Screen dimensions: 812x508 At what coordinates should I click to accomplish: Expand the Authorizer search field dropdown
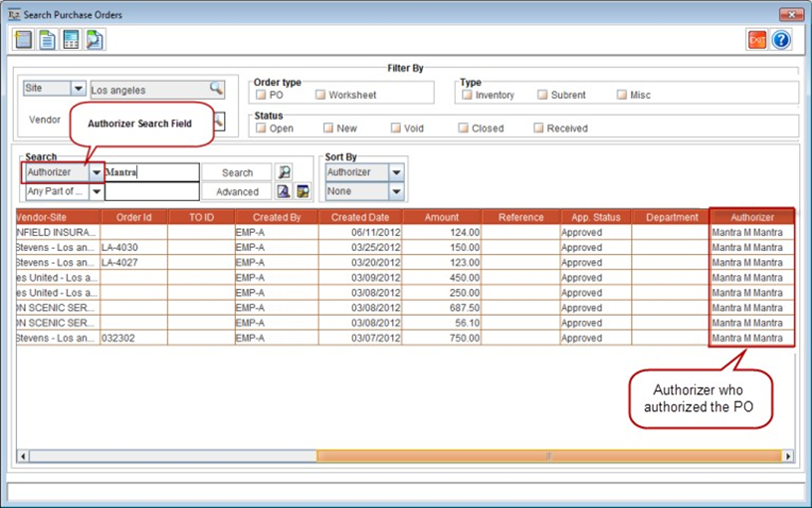point(96,172)
